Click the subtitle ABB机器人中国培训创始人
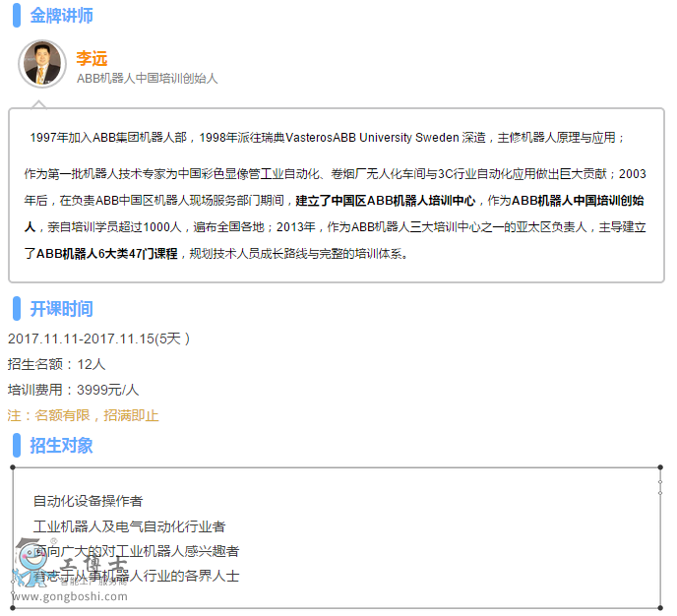 coord(147,78)
